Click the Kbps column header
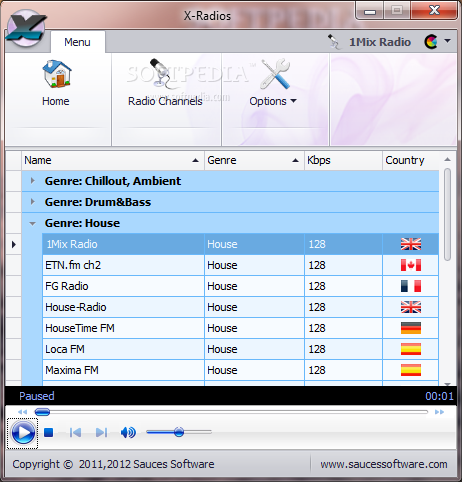Viewport: 462px width, 482px height. [343, 160]
